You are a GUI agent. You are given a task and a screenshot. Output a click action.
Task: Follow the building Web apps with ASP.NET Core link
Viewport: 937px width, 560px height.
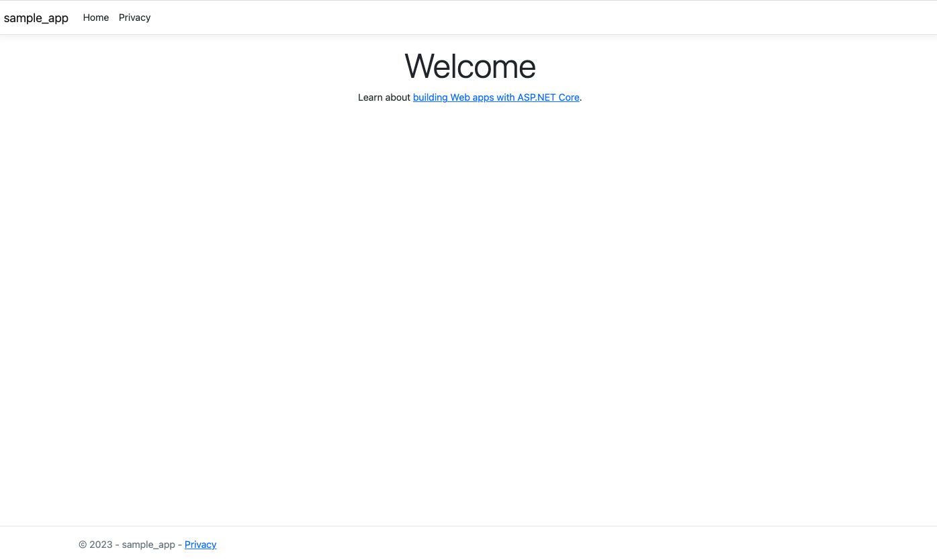[496, 97]
